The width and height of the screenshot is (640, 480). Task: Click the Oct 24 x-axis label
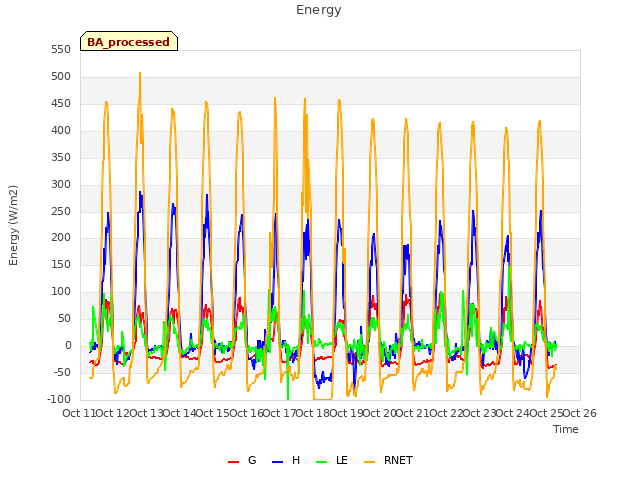[513, 413]
